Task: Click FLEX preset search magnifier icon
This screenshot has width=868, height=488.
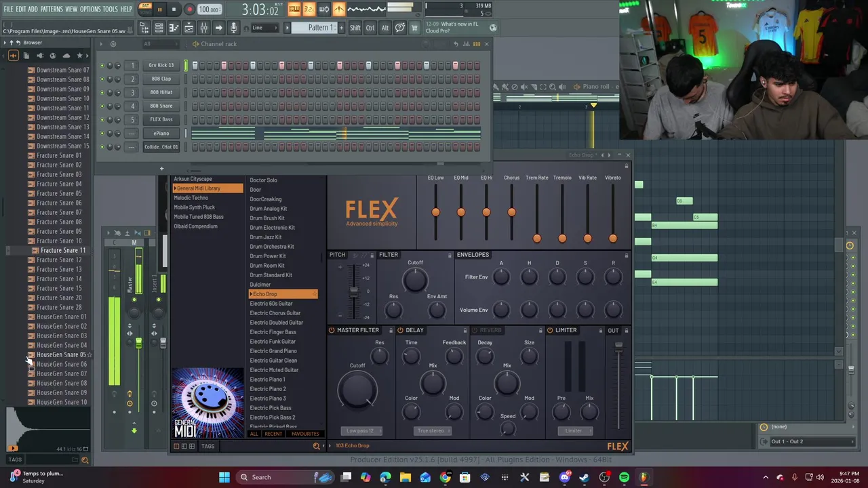Action: (x=316, y=446)
